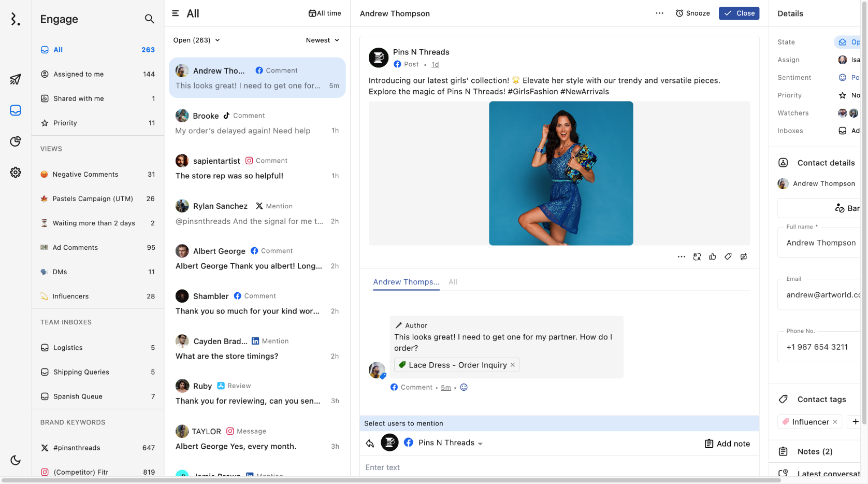Remove the Influencer contact tag
The width and height of the screenshot is (868, 484).
pyautogui.click(x=835, y=422)
